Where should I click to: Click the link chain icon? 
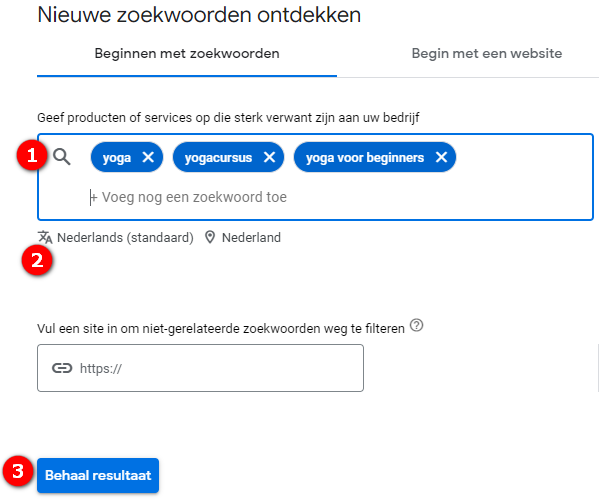(62, 368)
